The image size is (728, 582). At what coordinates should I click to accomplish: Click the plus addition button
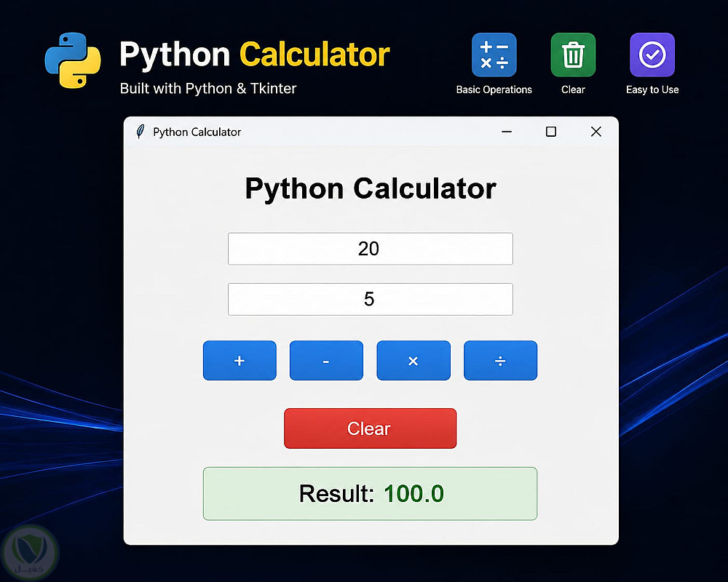click(x=240, y=361)
